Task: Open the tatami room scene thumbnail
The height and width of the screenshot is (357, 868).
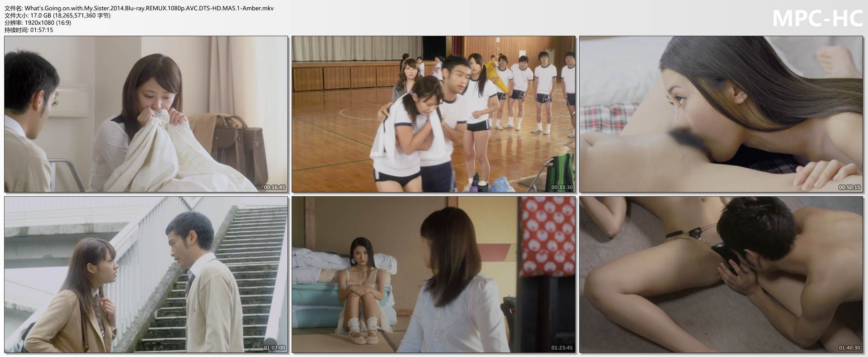Action: 434,274
